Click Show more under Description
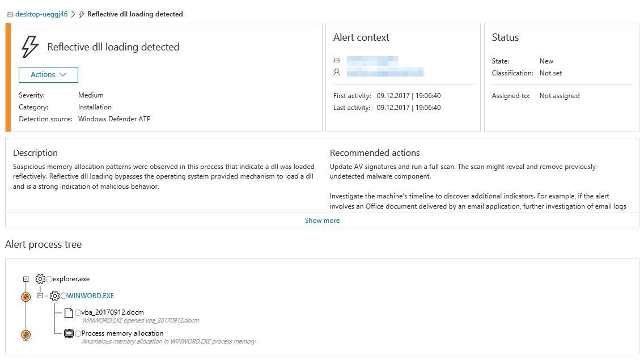 click(x=322, y=221)
